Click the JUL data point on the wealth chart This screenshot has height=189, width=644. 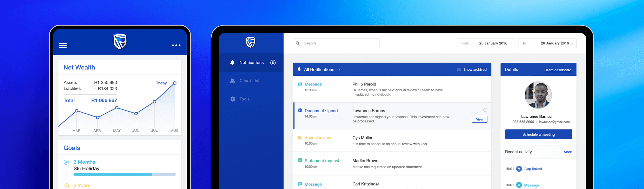pyautogui.click(x=154, y=102)
